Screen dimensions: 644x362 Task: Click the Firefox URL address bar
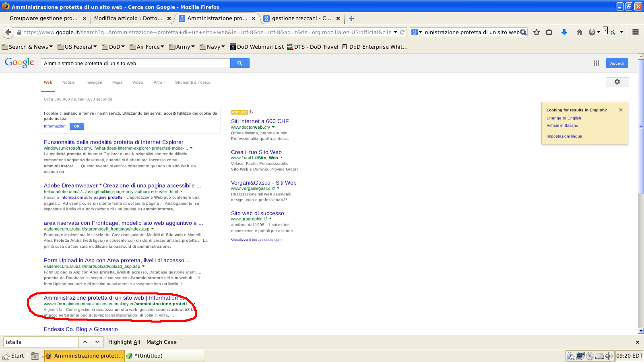pyautogui.click(x=206, y=32)
